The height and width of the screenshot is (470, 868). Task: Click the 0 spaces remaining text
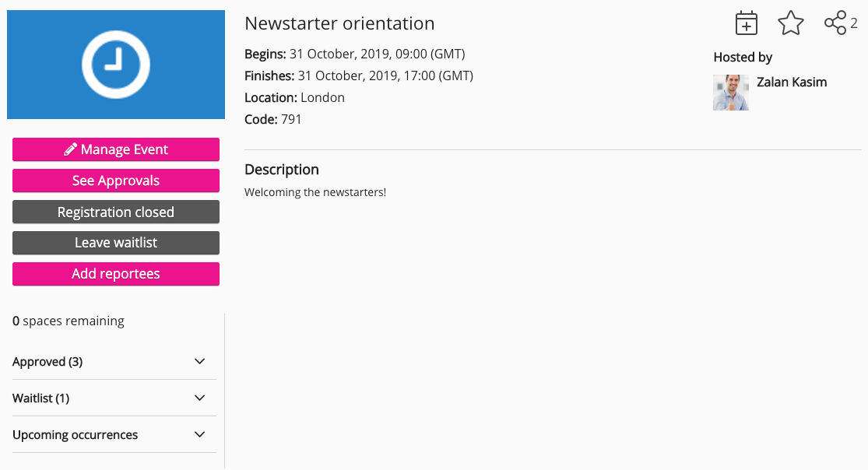69,321
